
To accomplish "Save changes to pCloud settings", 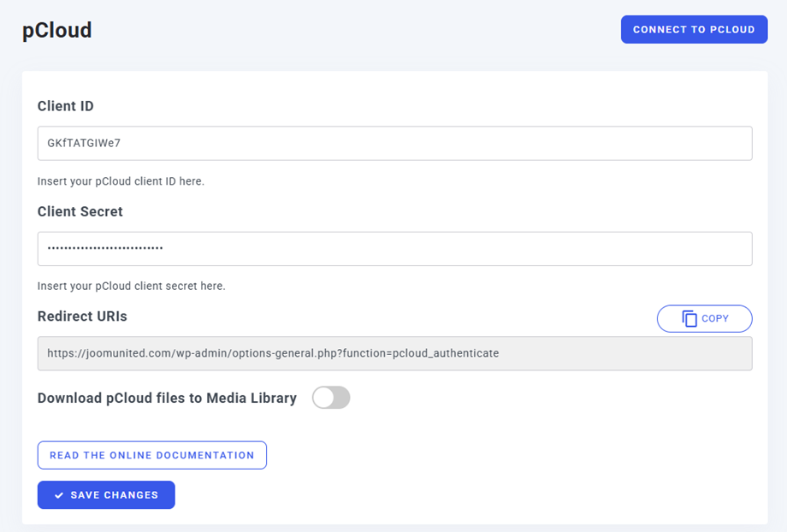I will click(106, 495).
